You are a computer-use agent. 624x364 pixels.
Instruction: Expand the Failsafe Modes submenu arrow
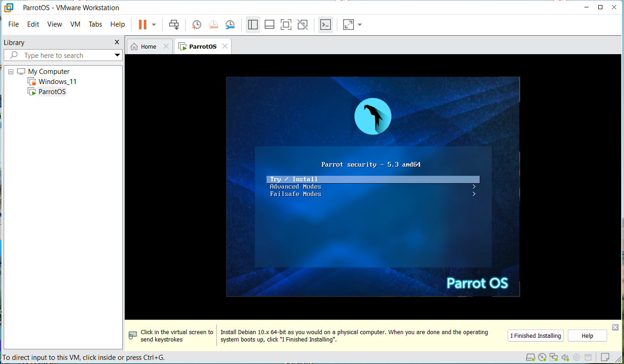pos(474,194)
